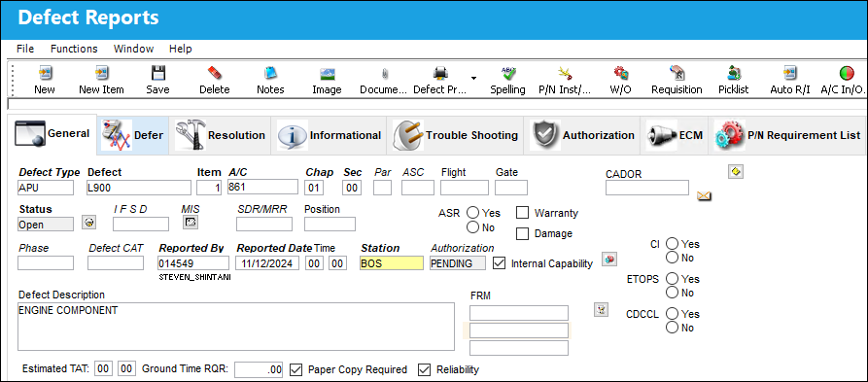Select Yes for ETOPS
The width and height of the screenshot is (868, 382).
(x=672, y=279)
